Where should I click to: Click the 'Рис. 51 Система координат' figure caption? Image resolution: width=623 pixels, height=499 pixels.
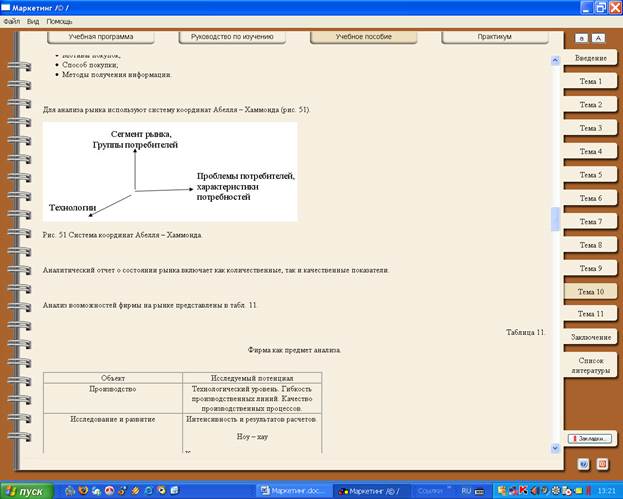click(x=122, y=235)
